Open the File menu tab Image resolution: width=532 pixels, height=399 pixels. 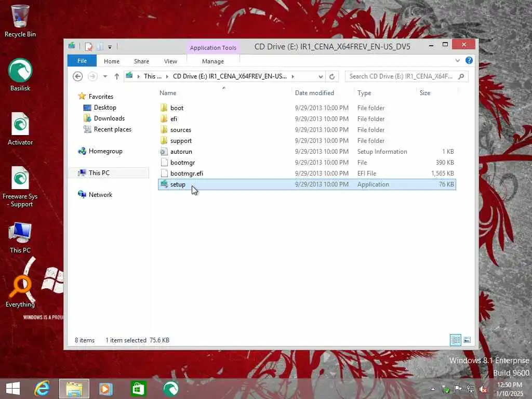click(82, 61)
